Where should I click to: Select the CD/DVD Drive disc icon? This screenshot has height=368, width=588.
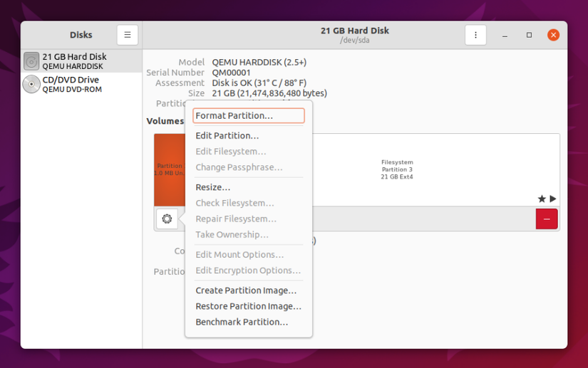click(31, 84)
